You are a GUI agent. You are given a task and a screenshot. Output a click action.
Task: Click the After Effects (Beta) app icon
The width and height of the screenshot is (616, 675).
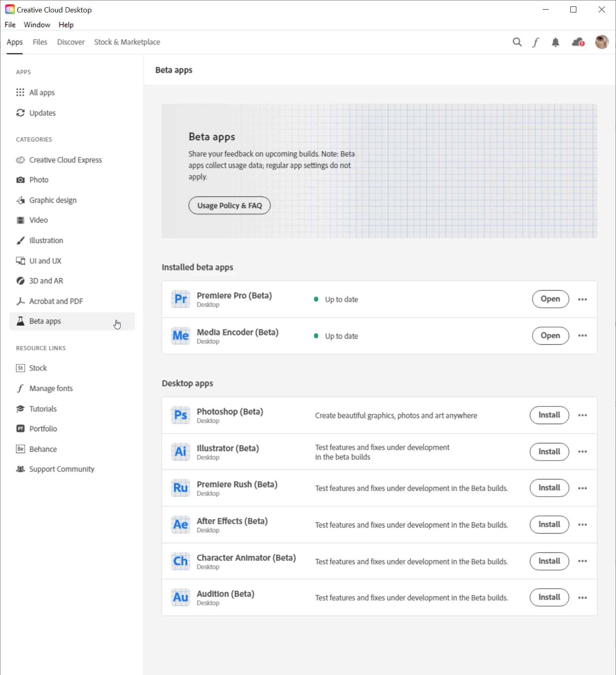[181, 525]
